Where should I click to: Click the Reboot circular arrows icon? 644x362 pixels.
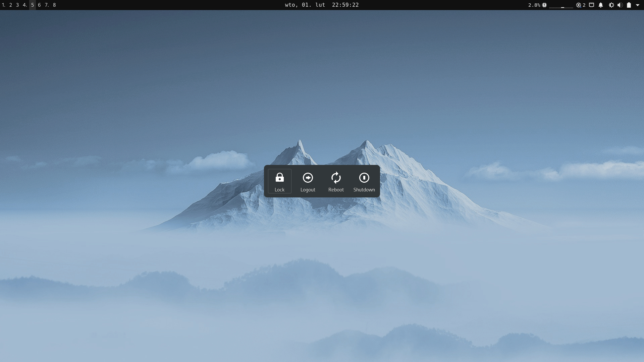(336, 178)
